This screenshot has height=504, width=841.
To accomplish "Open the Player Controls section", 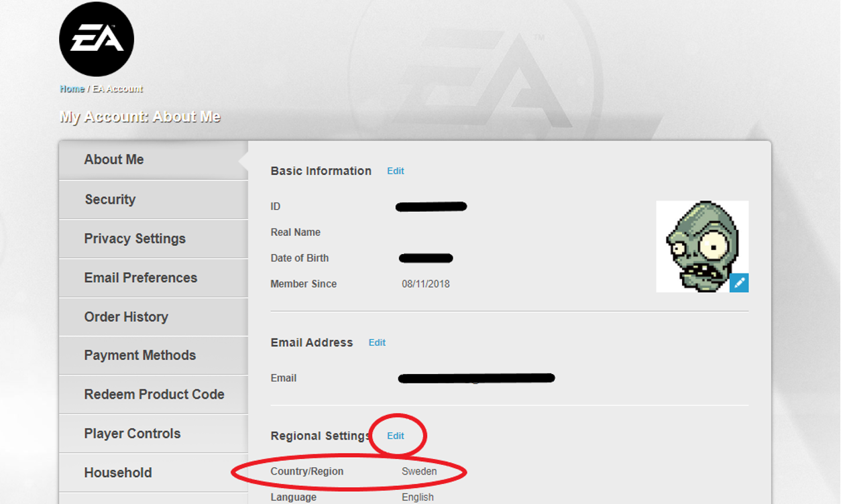I will click(x=132, y=434).
